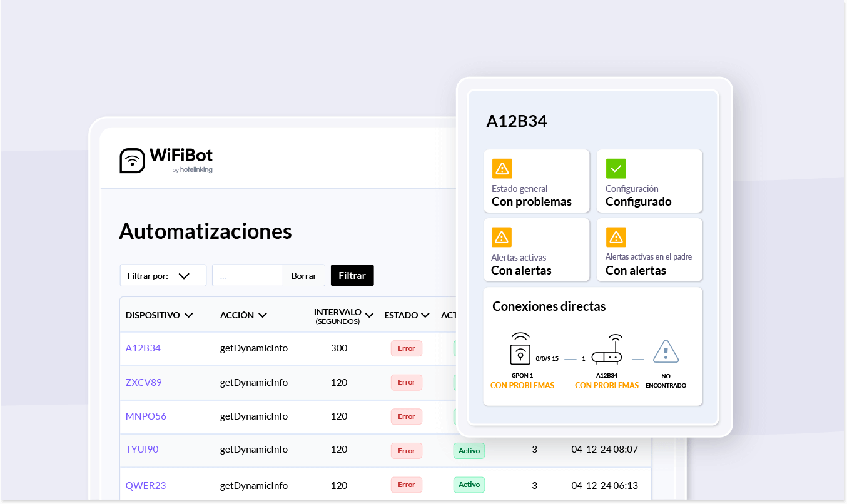847x504 pixels.
Task: Click the Alertas activas Con alertas card
Action: point(537,250)
